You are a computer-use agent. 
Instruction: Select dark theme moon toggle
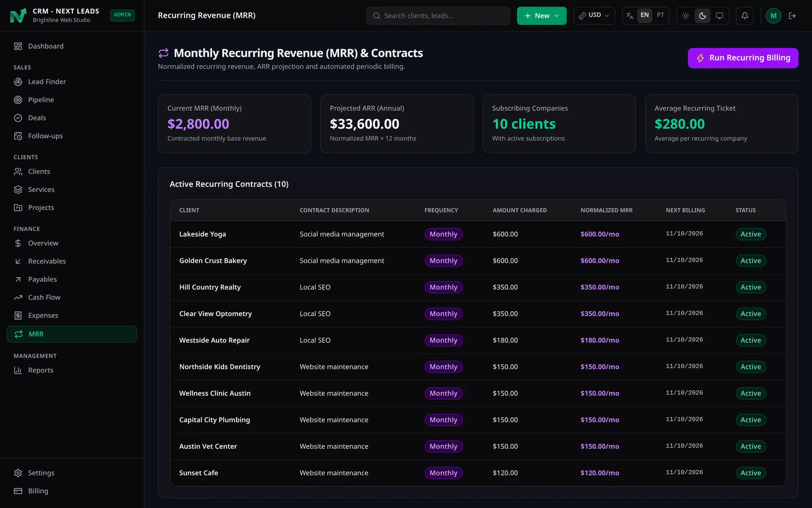[x=702, y=15]
